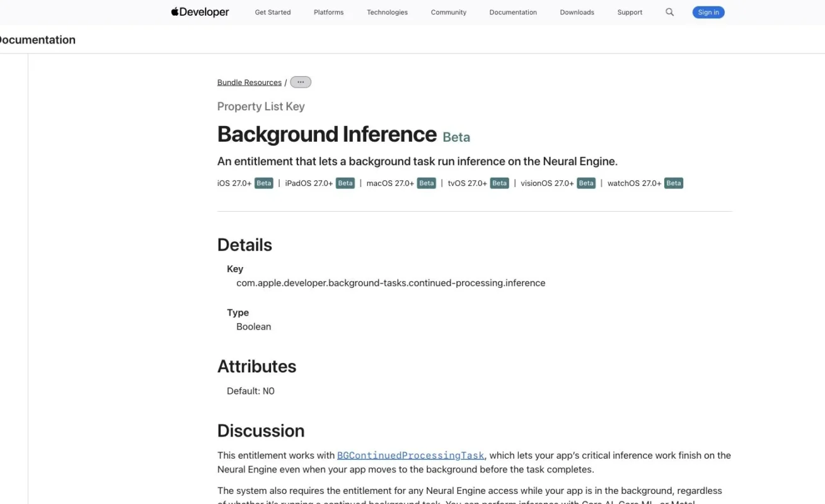Open the Get Started menu item
Viewport: 825px width, 504px height.
[273, 12]
